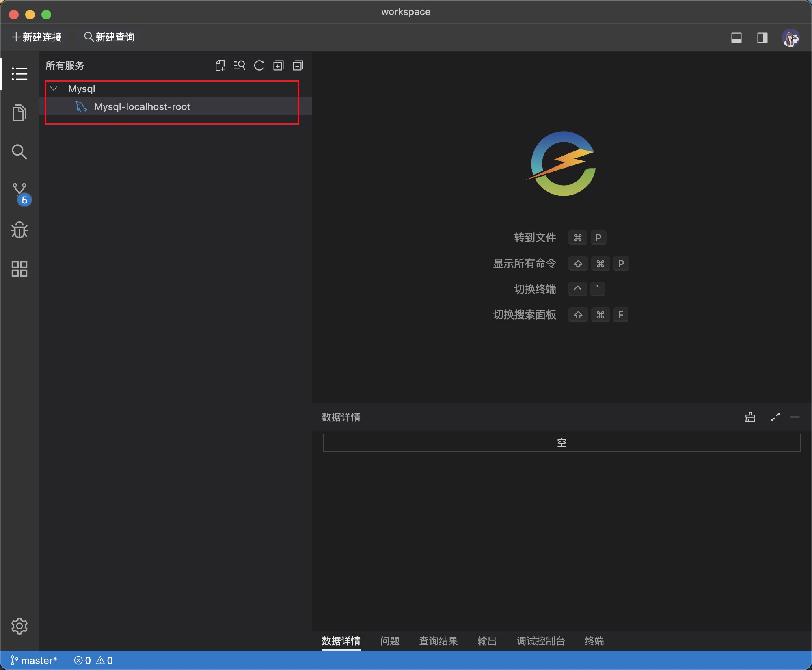Screen dimensions: 812x670
Task: Click the Mysql group label
Action: click(x=82, y=89)
